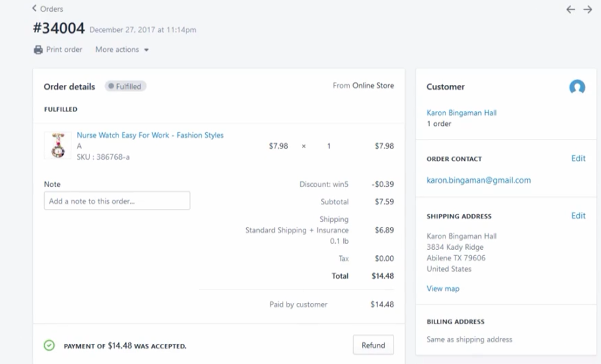601x364 pixels.
Task: Expand the More actions dropdown
Action: coord(122,50)
